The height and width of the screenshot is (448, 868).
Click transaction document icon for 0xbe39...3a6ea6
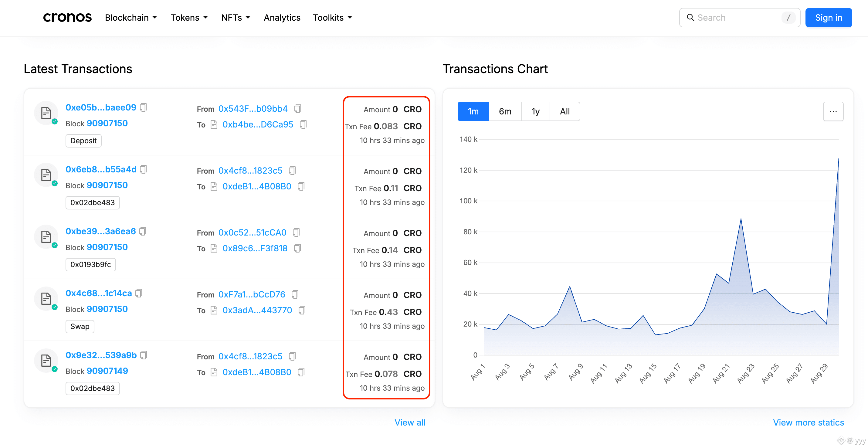pyautogui.click(x=46, y=237)
